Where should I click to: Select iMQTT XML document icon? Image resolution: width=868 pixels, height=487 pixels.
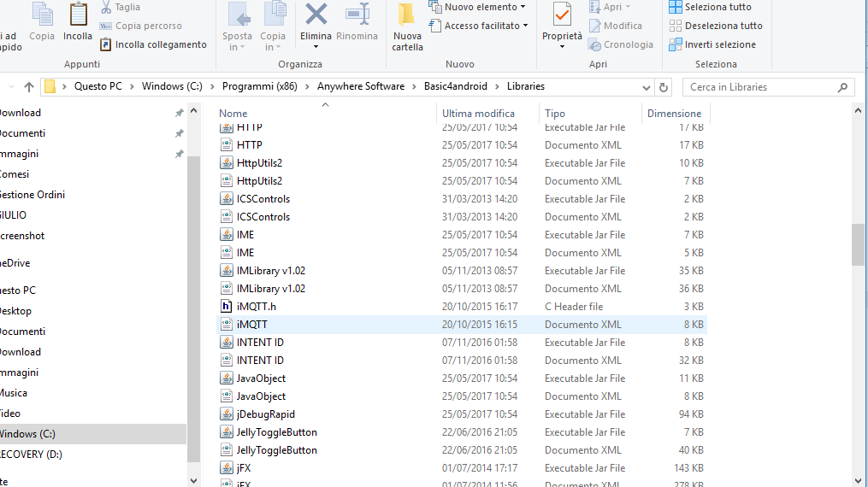point(227,325)
